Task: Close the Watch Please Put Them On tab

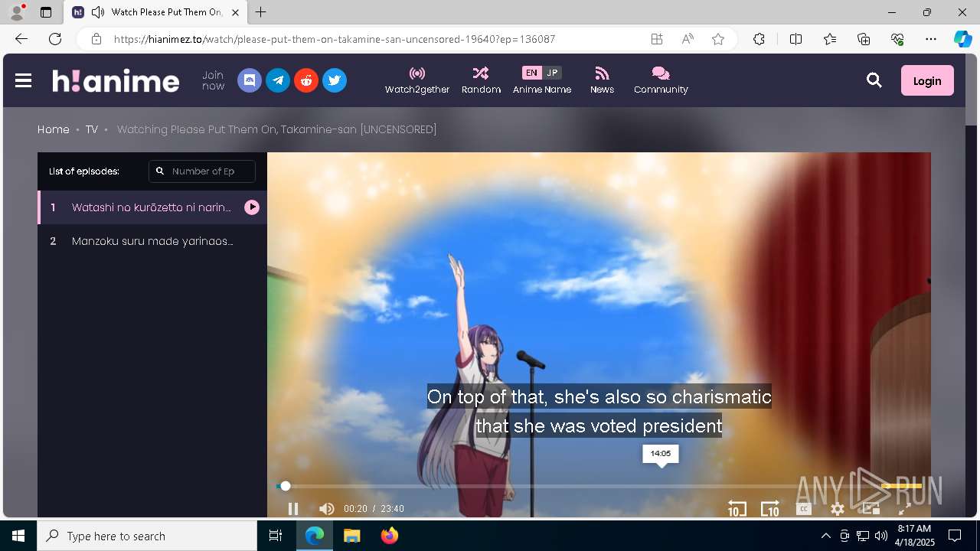Action: pyautogui.click(x=235, y=12)
